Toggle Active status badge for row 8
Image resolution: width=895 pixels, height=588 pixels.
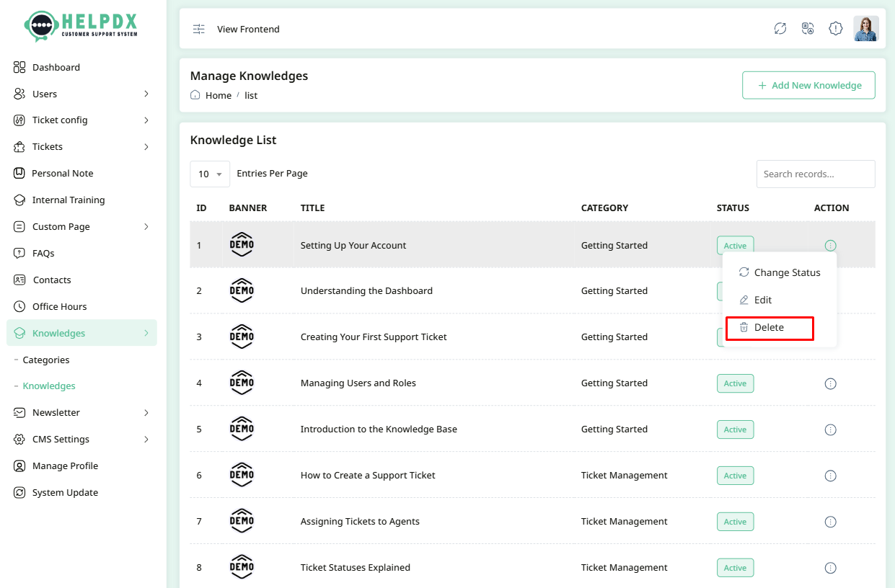pyautogui.click(x=735, y=568)
